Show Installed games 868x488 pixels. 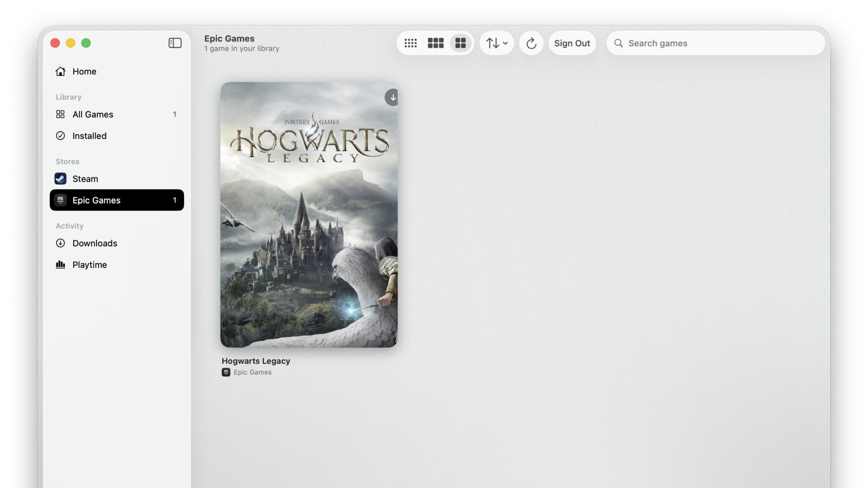click(117, 136)
